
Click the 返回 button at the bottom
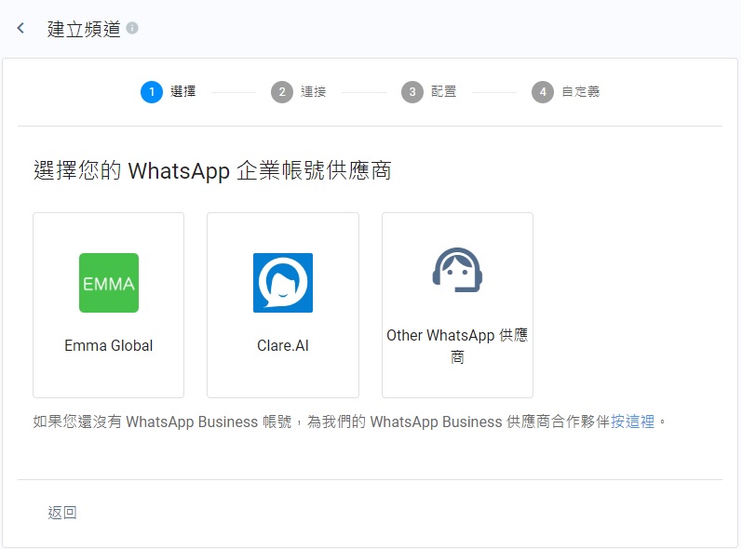[x=62, y=513]
